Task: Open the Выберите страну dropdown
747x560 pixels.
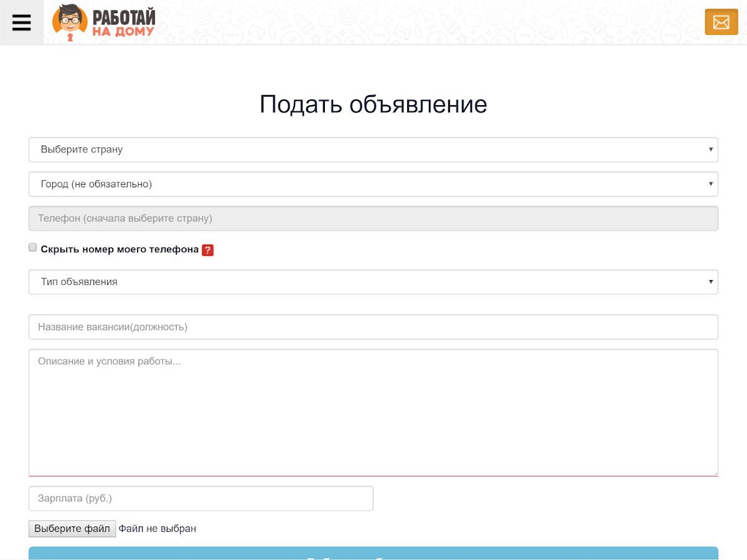Action: click(x=374, y=150)
